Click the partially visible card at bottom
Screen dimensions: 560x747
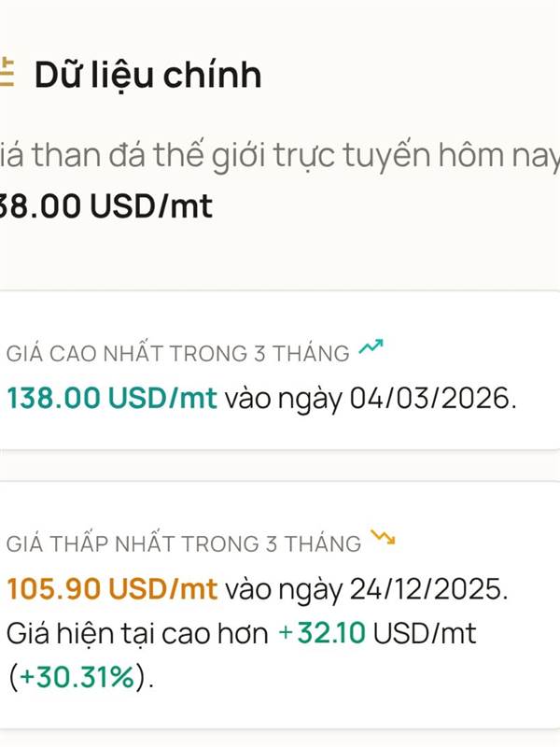point(280,740)
